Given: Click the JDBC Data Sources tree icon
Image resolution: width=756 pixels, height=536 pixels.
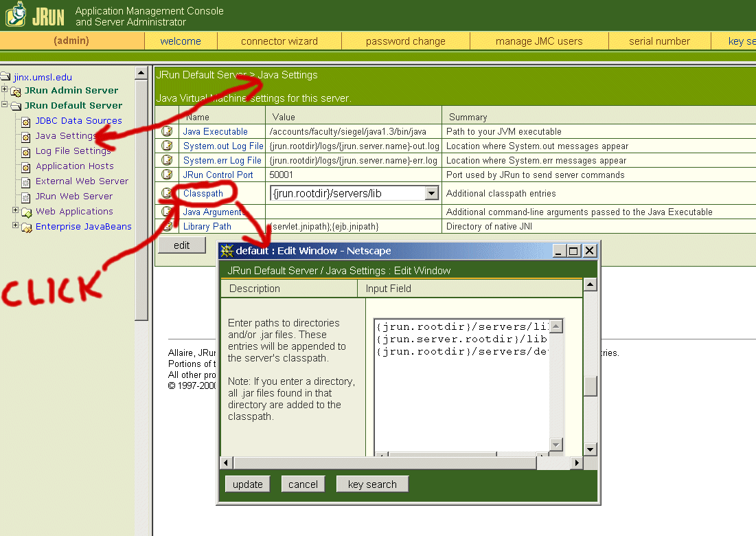Looking at the screenshot, I should coord(26,122).
